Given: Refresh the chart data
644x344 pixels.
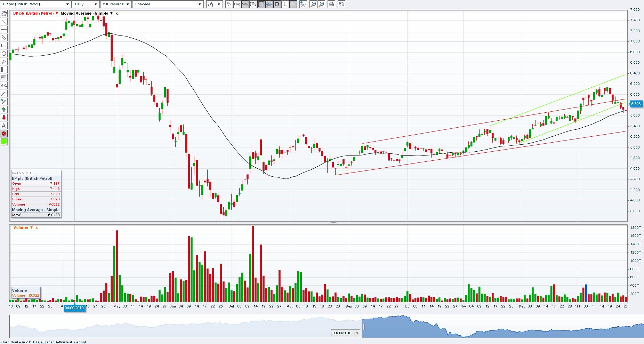Looking at the screenshot, I should click(x=341, y=4).
